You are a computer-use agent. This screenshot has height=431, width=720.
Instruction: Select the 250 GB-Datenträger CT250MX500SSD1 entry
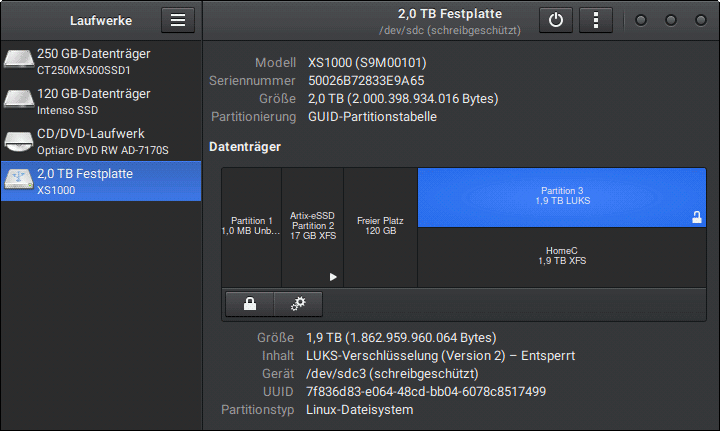pos(101,61)
